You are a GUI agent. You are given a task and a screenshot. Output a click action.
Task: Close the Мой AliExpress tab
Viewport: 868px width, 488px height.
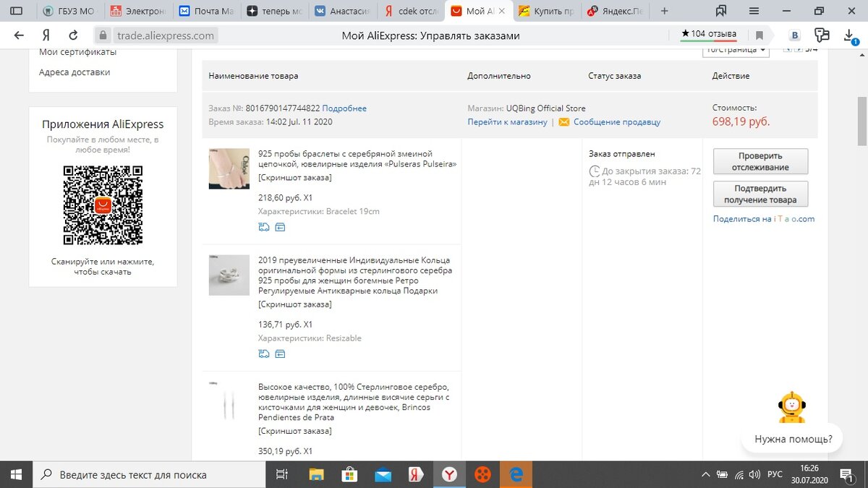502,11
